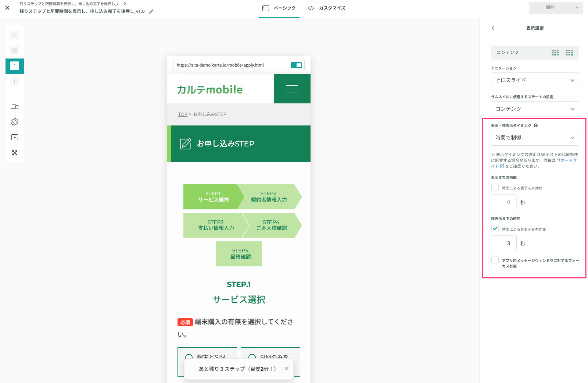Add a new state with plus icon

click(15, 82)
